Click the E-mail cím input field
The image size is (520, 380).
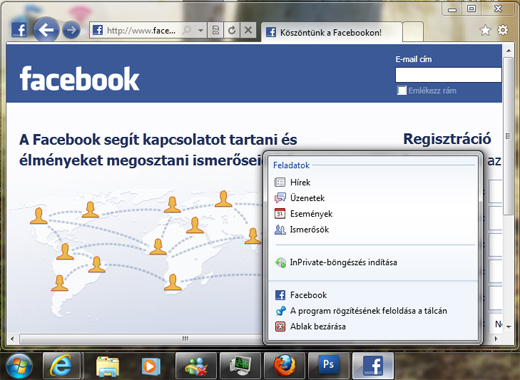coord(448,75)
